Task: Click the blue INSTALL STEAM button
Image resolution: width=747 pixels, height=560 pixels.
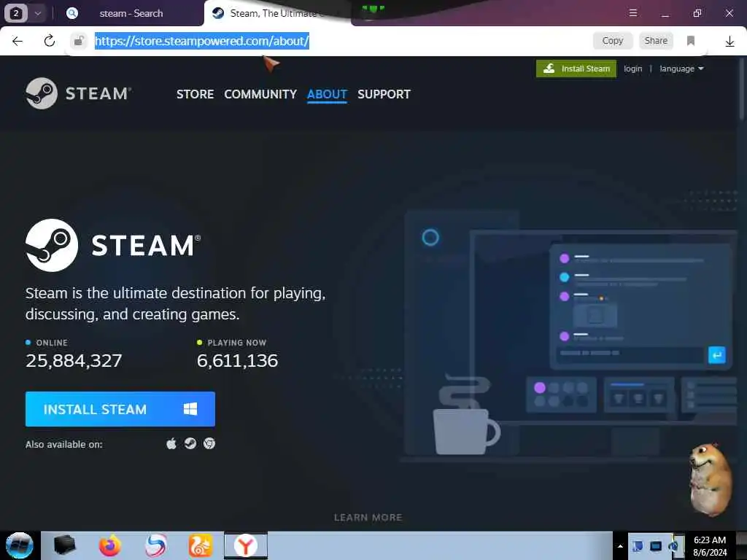Action: pyautogui.click(x=120, y=409)
